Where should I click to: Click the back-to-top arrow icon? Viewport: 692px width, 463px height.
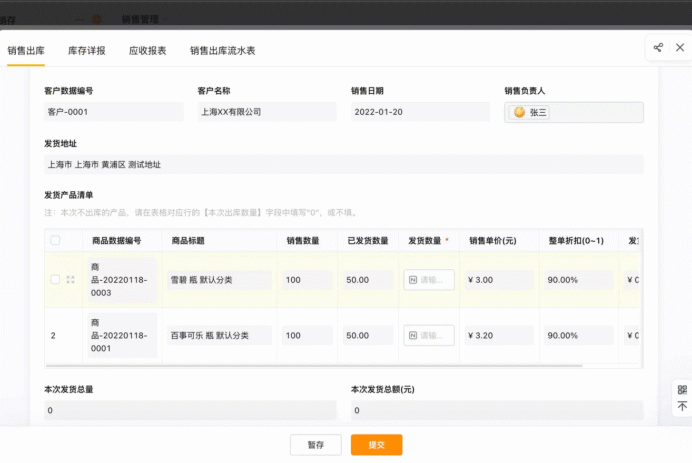click(682, 406)
